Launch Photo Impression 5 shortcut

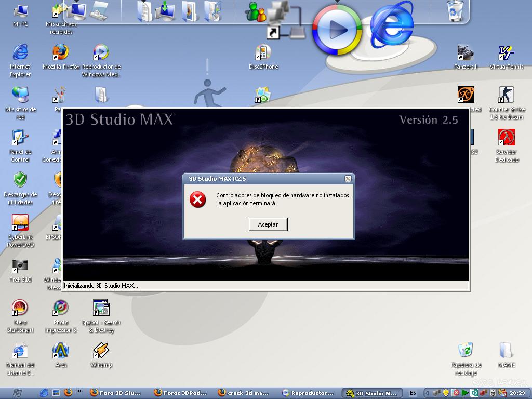tap(61, 316)
